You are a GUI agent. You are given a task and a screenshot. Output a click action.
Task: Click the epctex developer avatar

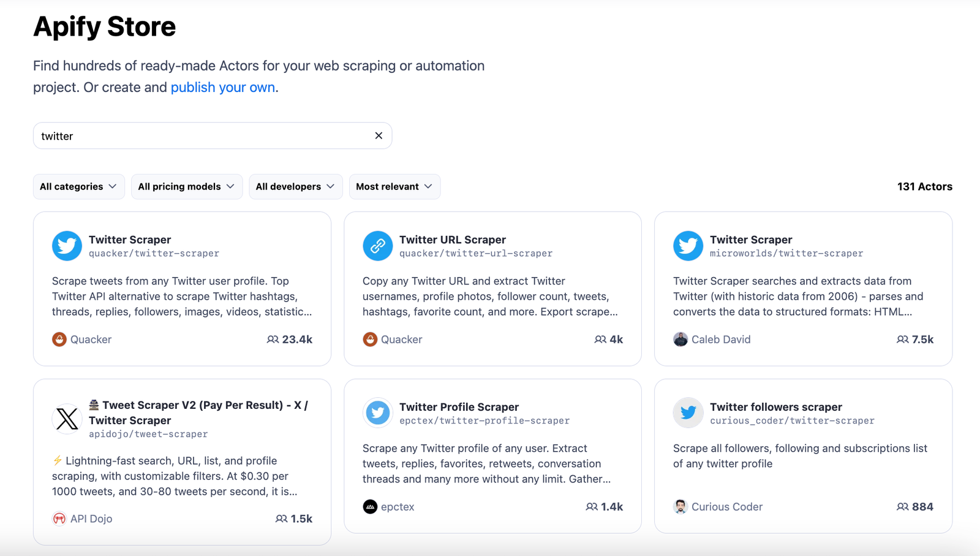tap(370, 507)
